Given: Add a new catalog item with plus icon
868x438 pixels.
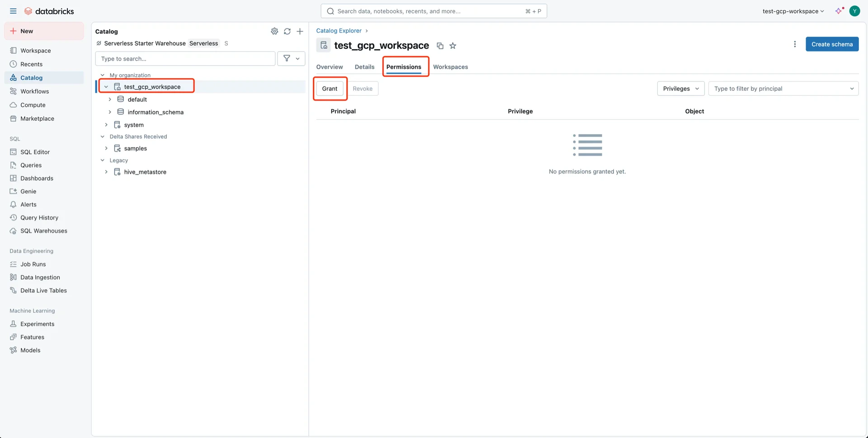Looking at the screenshot, I should point(300,31).
